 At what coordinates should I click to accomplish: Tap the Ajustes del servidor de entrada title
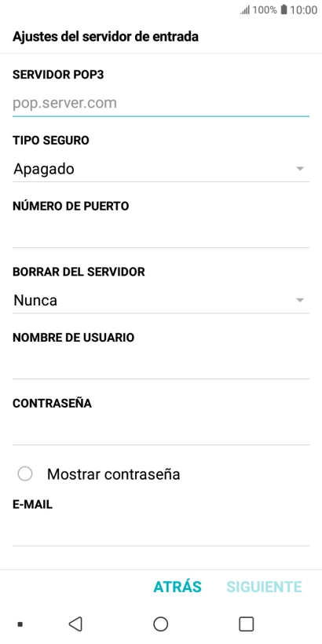105,37
